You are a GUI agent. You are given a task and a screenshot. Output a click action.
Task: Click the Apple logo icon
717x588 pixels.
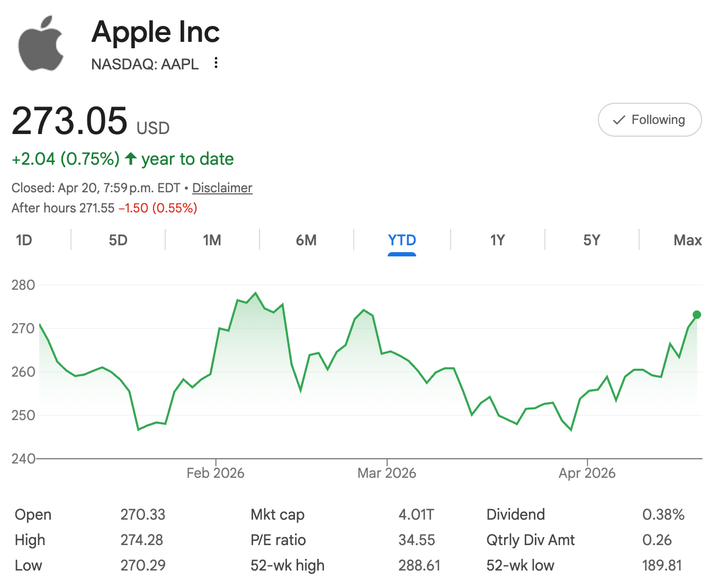tap(41, 43)
